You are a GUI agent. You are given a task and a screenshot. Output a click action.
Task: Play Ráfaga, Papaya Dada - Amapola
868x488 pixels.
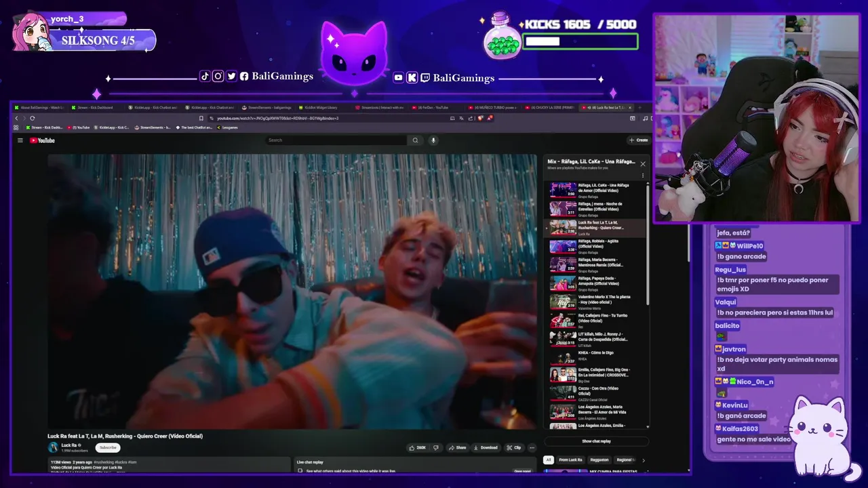pos(595,283)
